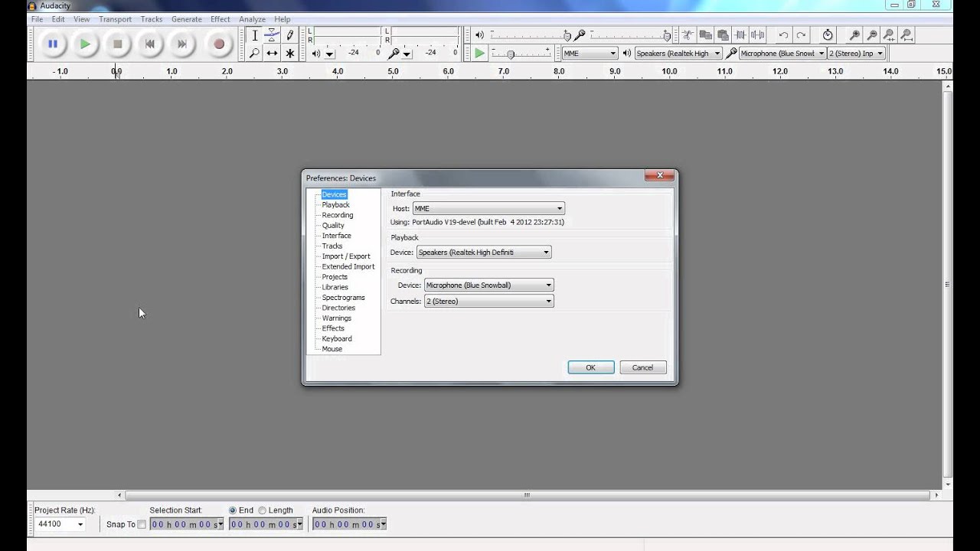Image resolution: width=980 pixels, height=551 pixels.
Task: Click the Copy icon in edit toolbar
Action: 705,35
